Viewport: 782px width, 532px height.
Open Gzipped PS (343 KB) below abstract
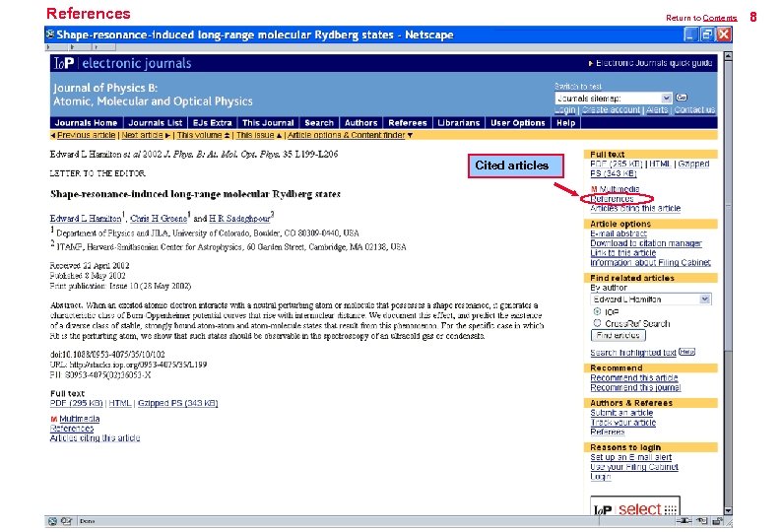[177, 403]
